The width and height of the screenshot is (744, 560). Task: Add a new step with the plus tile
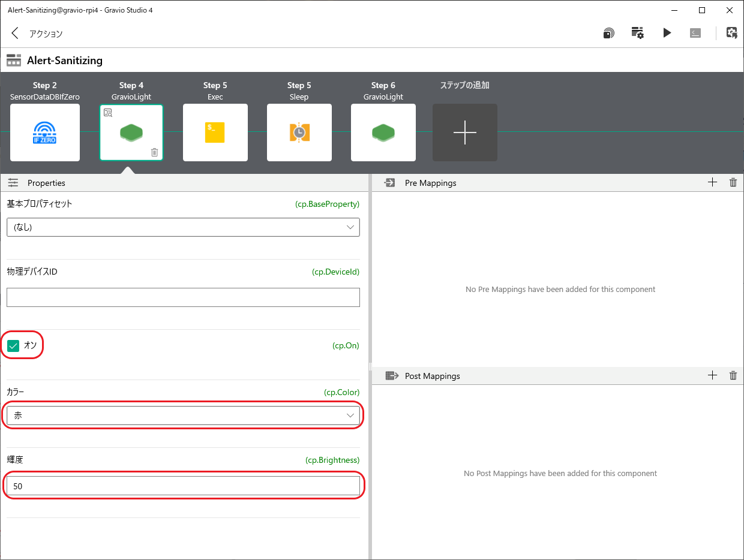click(x=465, y=133)
